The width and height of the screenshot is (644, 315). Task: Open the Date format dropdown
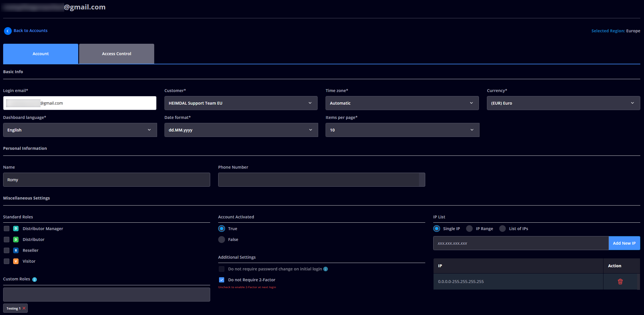pyautogui.click(x=241, y=130)
